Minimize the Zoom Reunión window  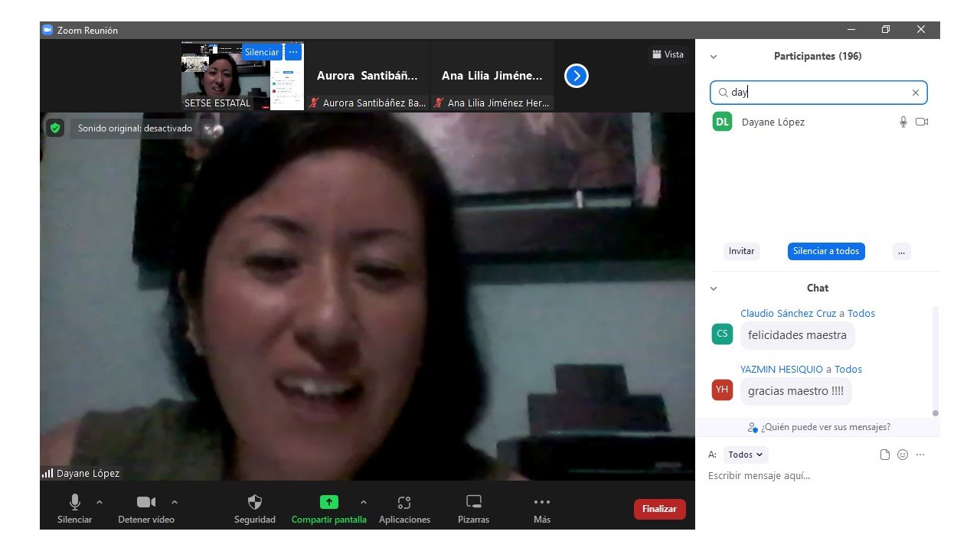pyautogui.click(x=851, y=30)
